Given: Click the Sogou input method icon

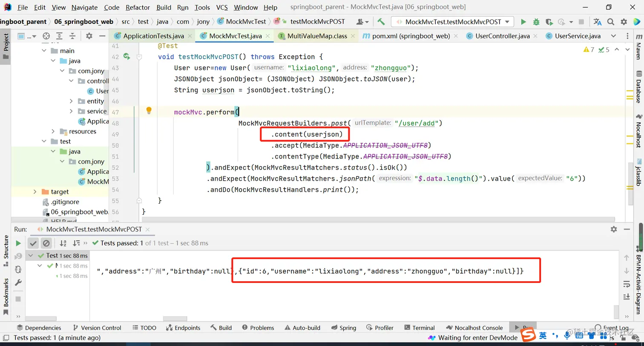Looking at the screenshot, I should pos(529,335).
